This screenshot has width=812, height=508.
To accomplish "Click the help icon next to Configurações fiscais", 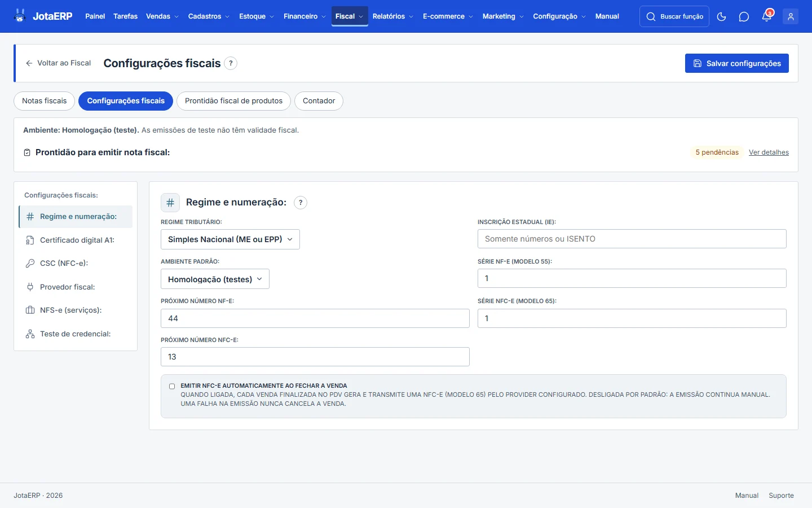I will pos(231,63).
